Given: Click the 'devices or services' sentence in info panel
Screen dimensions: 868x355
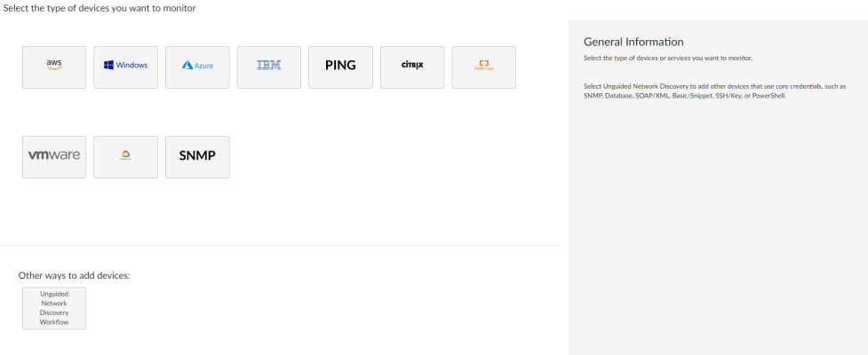Looking at the screenshot, I should [x=668, y=59].
